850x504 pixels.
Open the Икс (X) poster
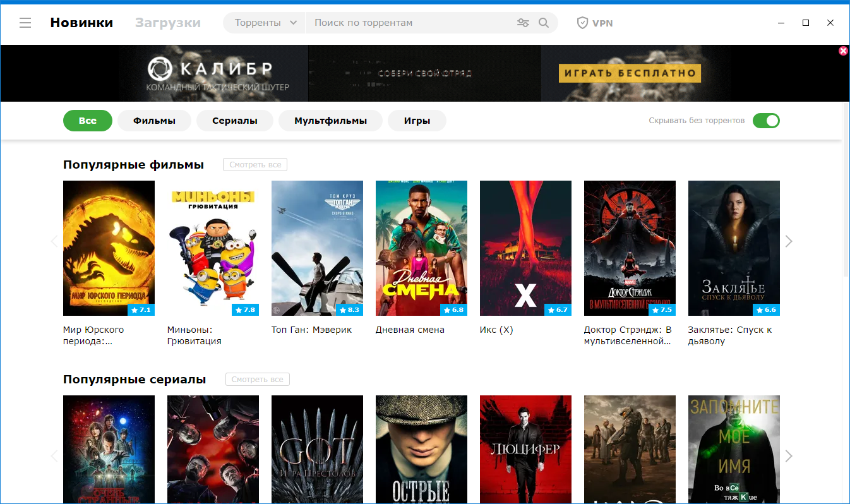pos(525,248)
